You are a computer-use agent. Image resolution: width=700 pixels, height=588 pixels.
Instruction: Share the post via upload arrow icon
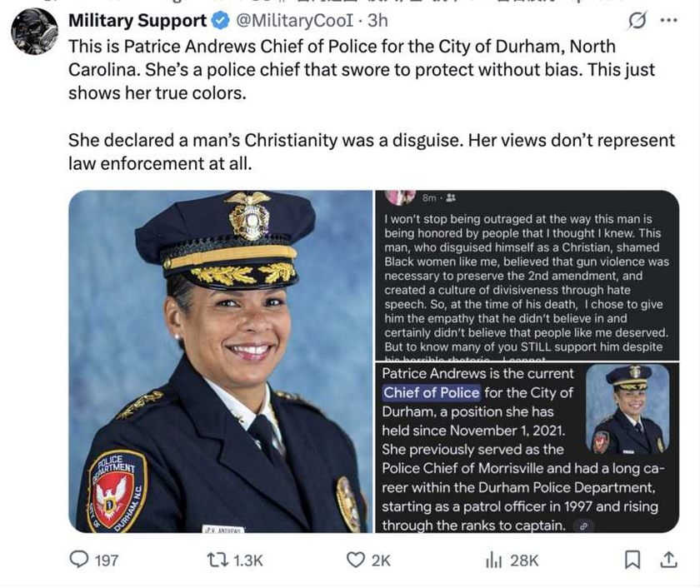(668, 560)
